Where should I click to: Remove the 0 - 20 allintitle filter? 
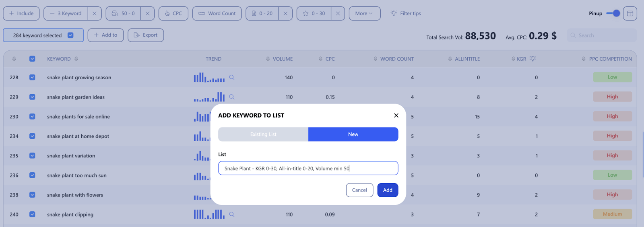click(x=285, y=13)
